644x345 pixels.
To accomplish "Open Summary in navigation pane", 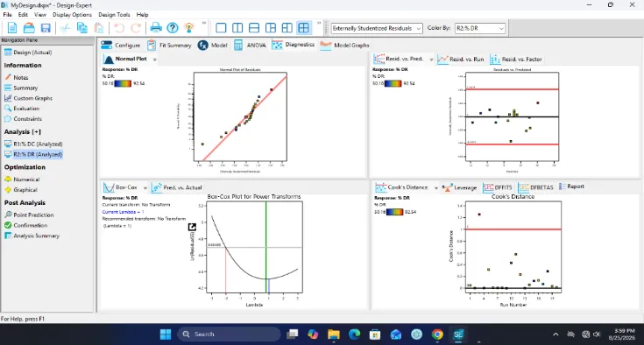I will coord(21,88).
